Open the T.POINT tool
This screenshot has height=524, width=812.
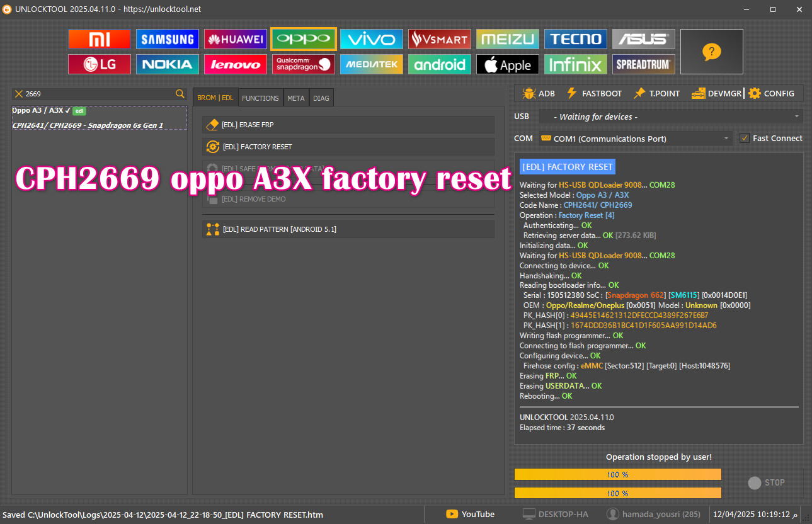coord(656,93)
